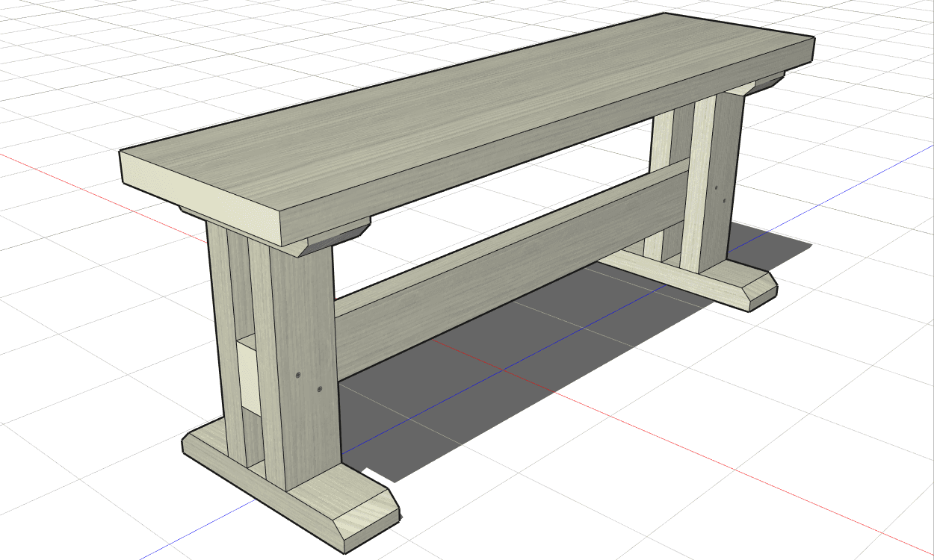This screenshot has height=560, width=934.
Task: Select the near end face of the bench top
Action: 202,198
